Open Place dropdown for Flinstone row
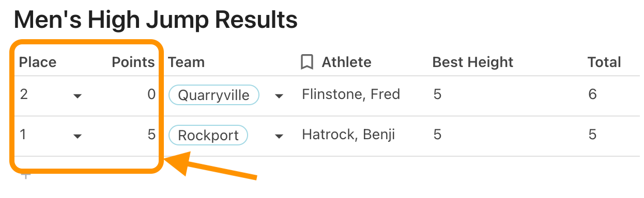The height and width of the screenshot is (198, 644). tap(78, 96)
